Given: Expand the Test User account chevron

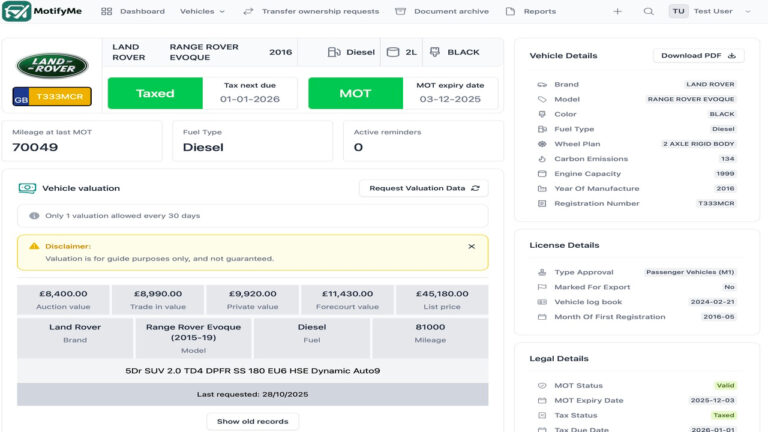Looking at the screenshot, I should 748,11.
